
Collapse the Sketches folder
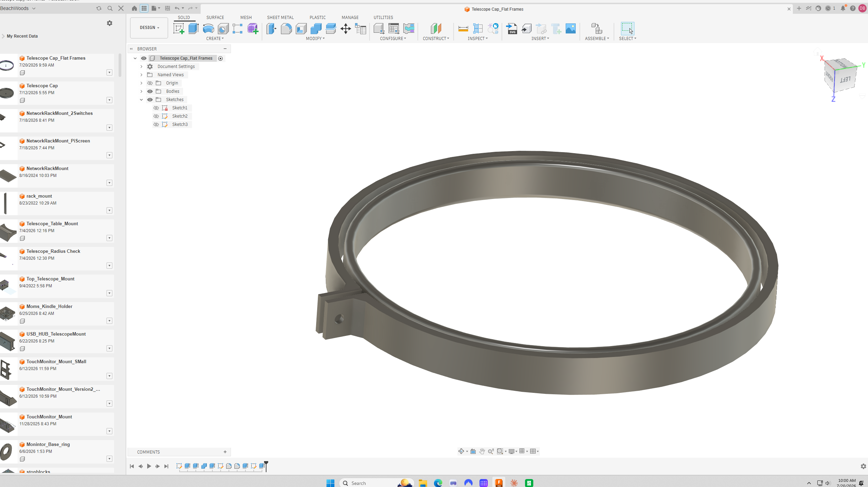pyautogui.click(x=141, y=100)
